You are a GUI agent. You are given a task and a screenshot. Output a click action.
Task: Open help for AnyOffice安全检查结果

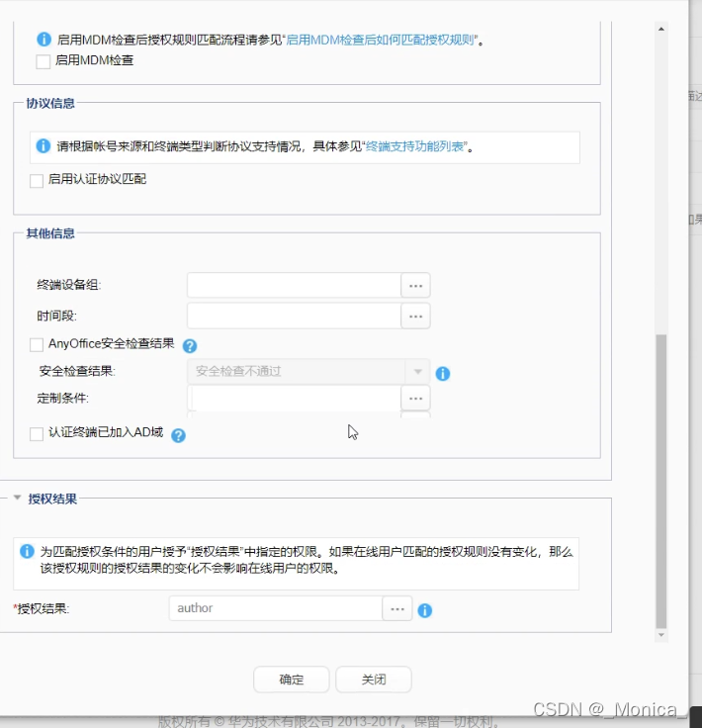[190, 345]
